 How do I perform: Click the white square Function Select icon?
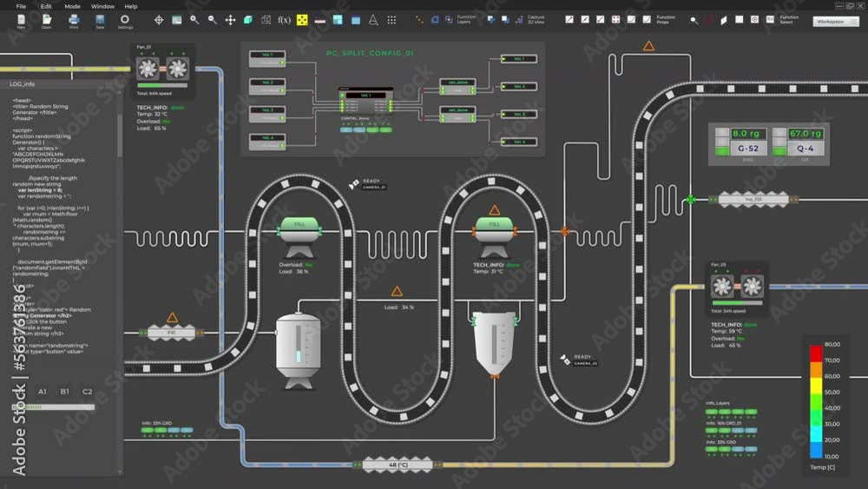[x=739, y=19]
